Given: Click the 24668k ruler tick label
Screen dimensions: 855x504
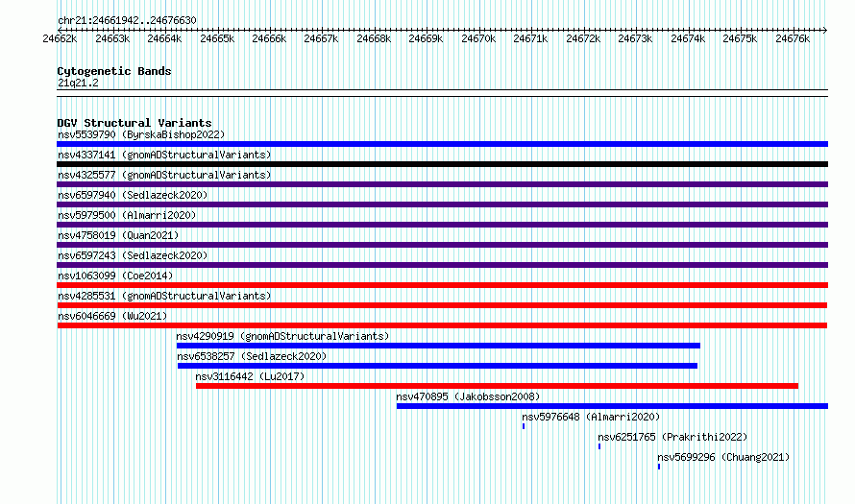Looking at the screenshot, I should click(x=374, y=38).
